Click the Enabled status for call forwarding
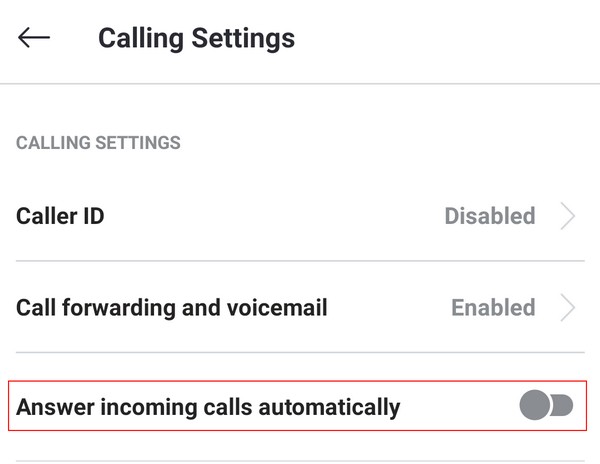Image resolution: width=600 pixels, height=464 pixels. pos(493,308)
